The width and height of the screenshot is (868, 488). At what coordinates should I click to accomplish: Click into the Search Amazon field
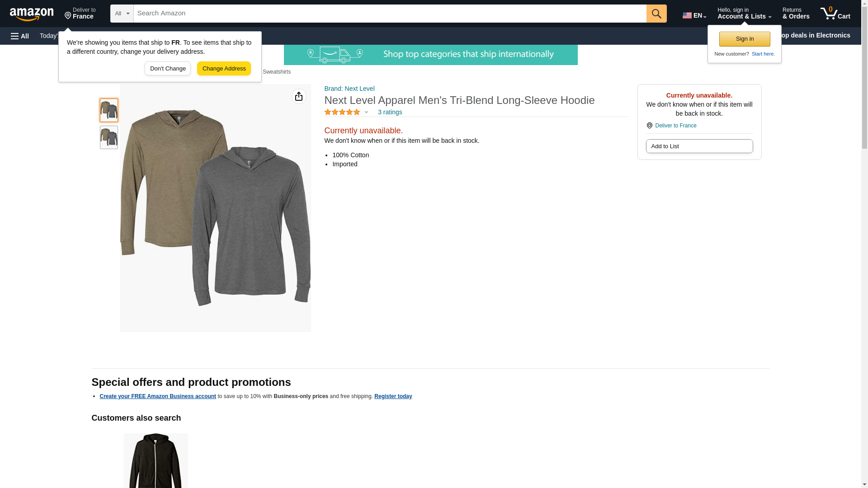coord(389,14)
